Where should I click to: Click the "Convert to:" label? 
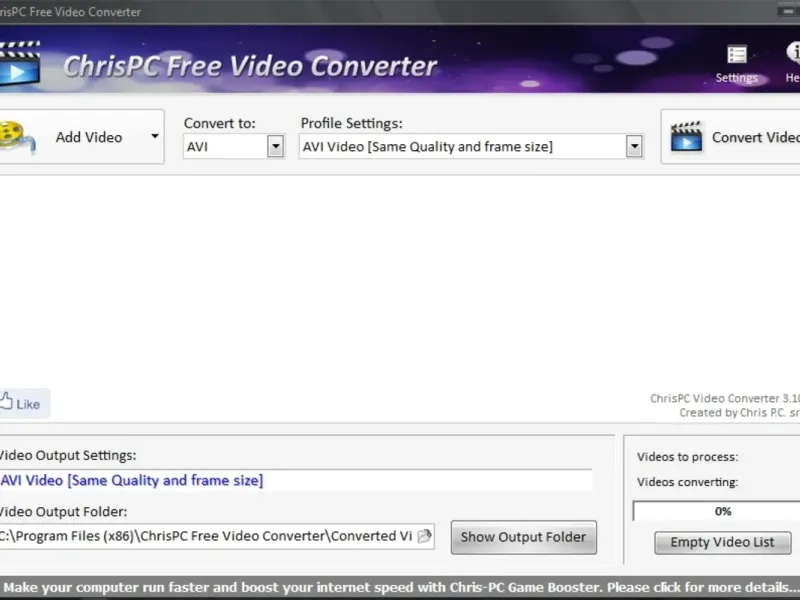pos(219,123)
